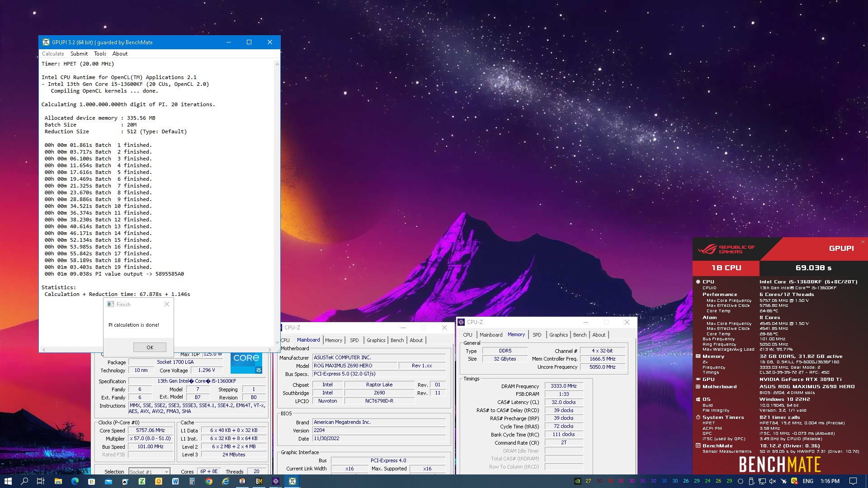This screenshot has width=868, height=488.
Task: Click the Memory section icon in the BenchMate panel
Action: pyautogui.click(x=698, y=356)
